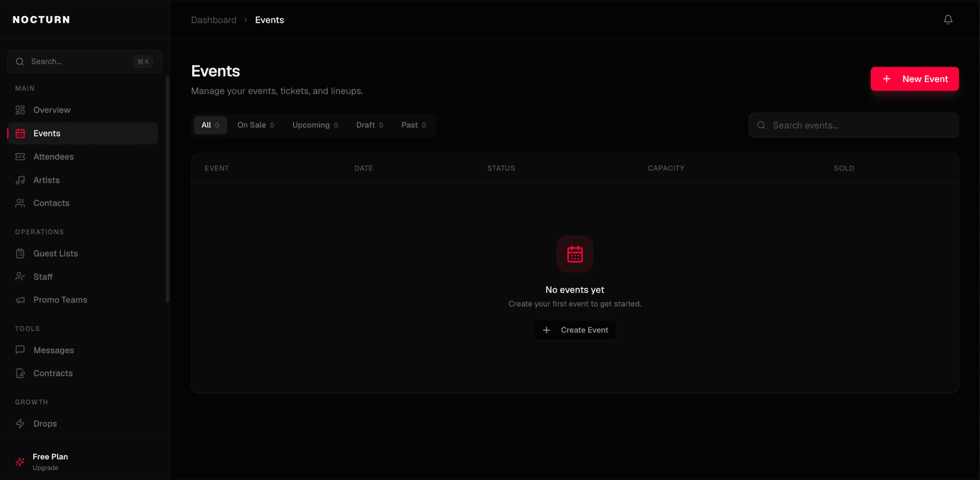The height and width of the screenshot is (480, 980).
Task: Switch to the Past tab
Action: point(413,125)
